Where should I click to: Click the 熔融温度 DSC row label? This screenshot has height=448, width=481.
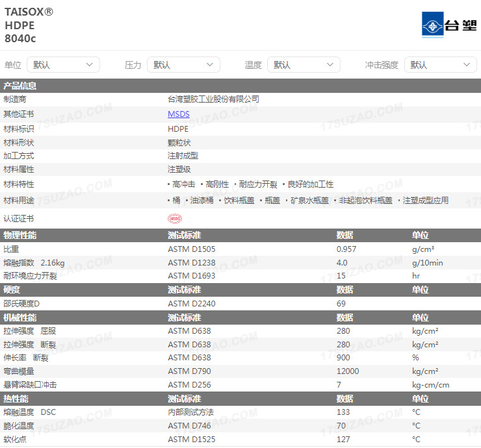point(30,412)
